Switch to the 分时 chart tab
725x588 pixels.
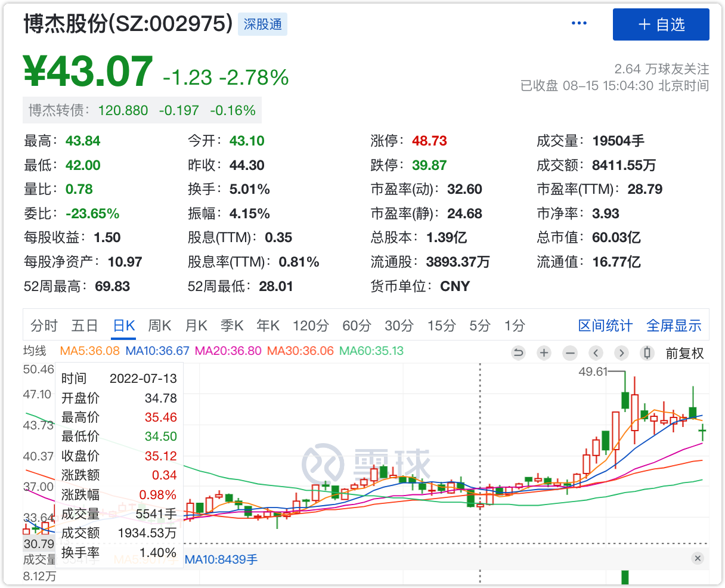coord(44,326)
